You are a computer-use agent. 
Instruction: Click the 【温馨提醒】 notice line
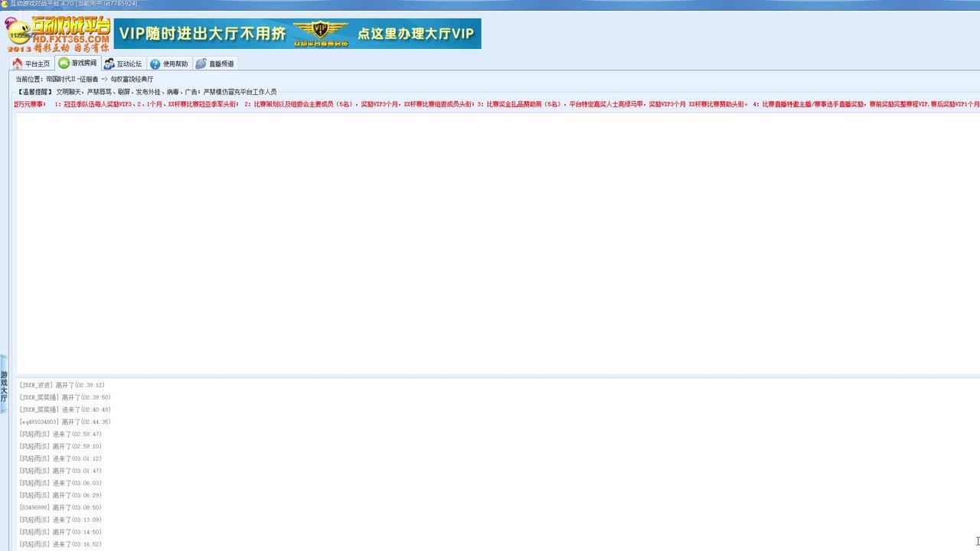click(x=146, y=92)
